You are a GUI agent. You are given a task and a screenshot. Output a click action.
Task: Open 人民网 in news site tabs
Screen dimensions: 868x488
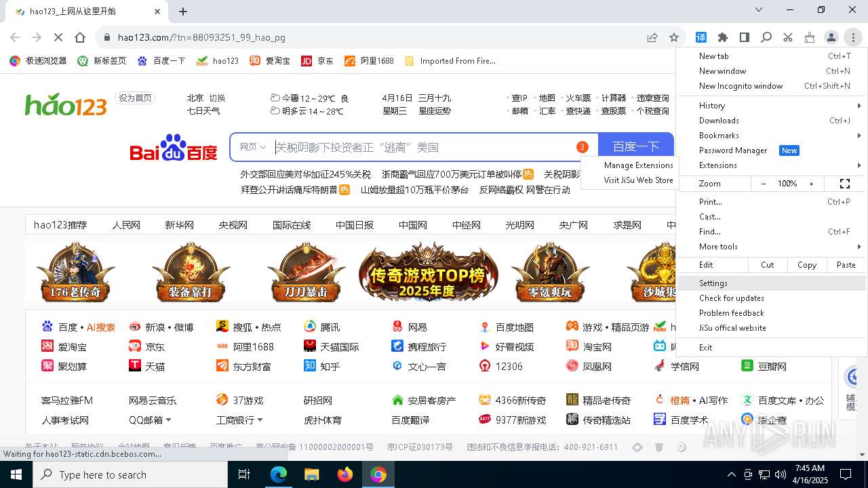tap(126, 225)
